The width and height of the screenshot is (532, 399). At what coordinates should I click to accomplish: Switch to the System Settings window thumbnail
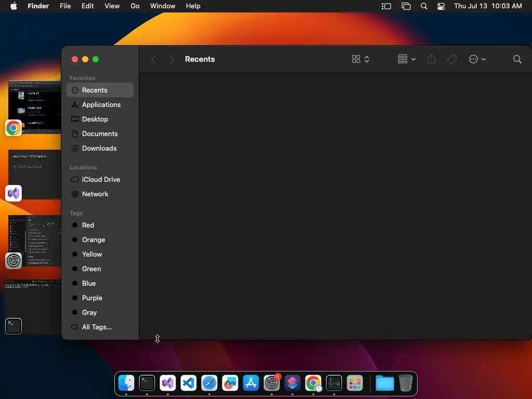tap(34, 241)
